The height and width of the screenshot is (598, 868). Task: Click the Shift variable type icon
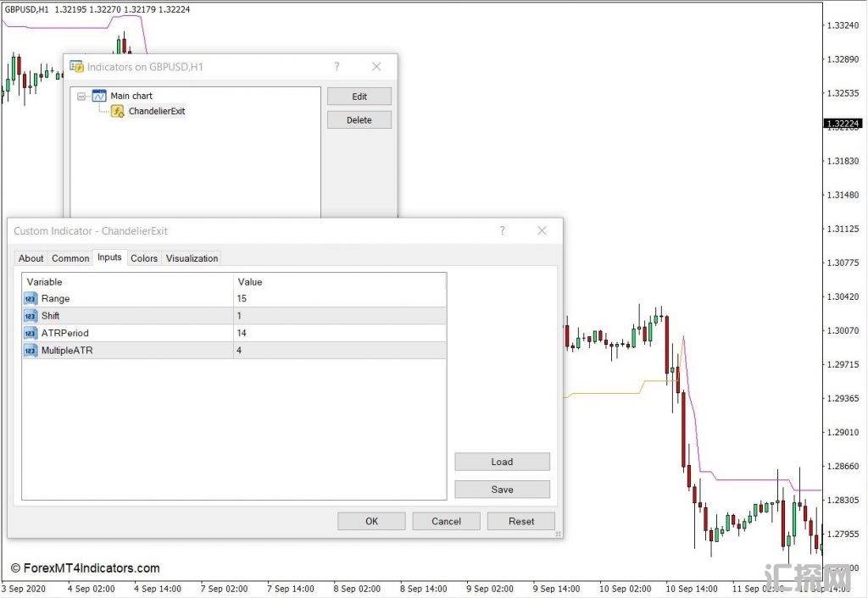click(31, 316)
